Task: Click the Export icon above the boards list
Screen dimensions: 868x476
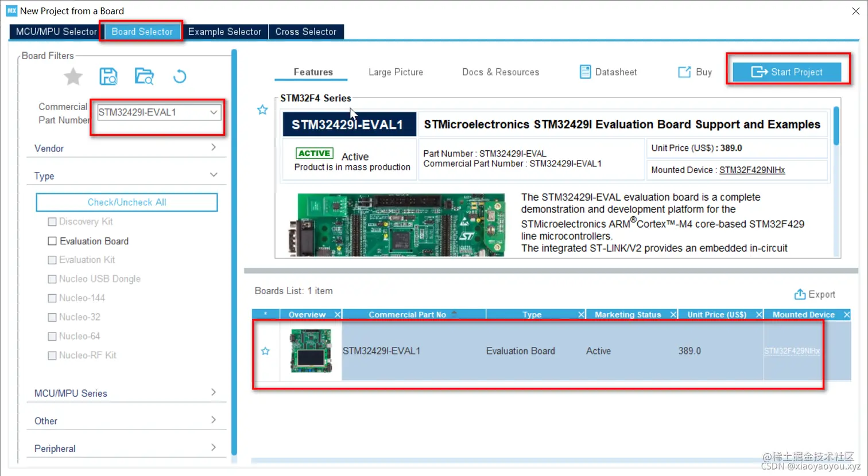Action: (x=800, y=294)
